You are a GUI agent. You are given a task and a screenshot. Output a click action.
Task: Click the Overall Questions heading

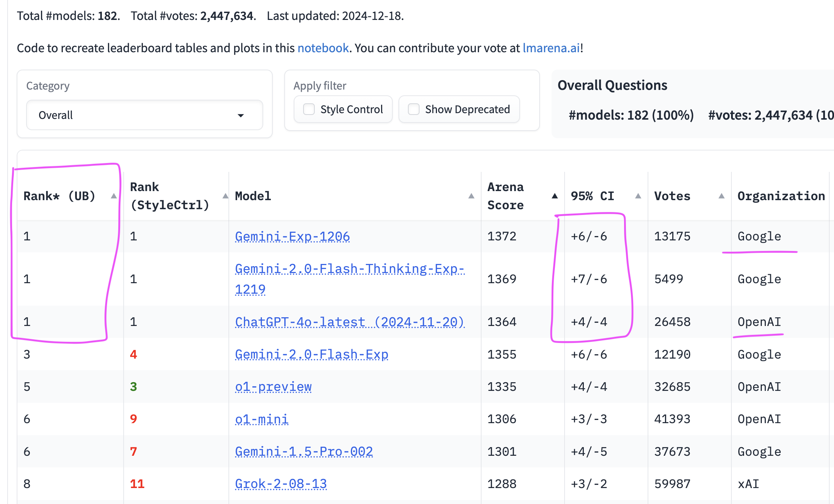click(612, 85)
